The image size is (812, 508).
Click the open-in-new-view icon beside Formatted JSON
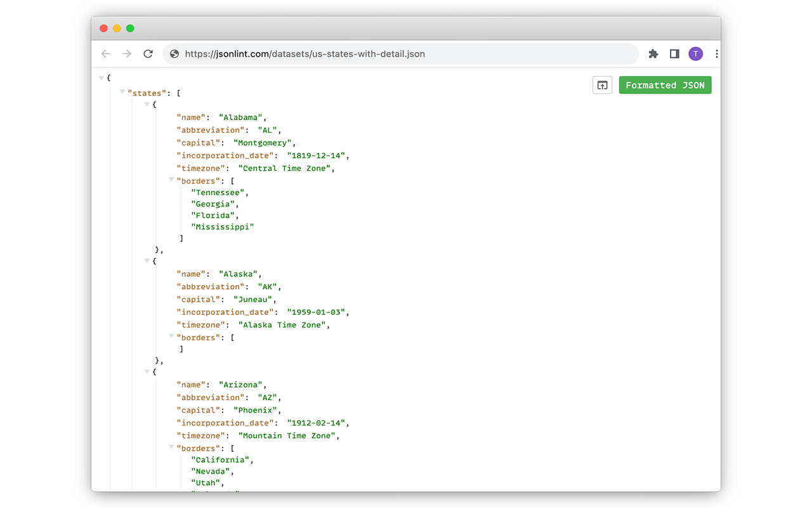click(x=602, y=84)
